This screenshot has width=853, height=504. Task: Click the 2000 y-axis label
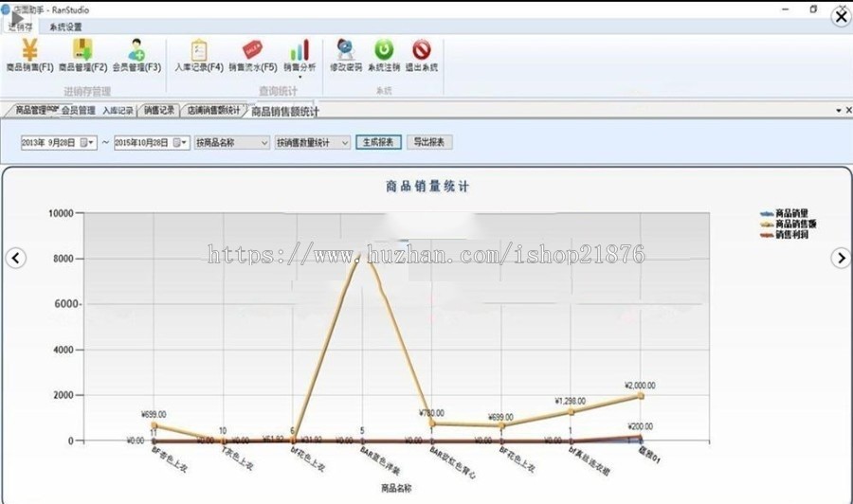click(x=64, y=395)
